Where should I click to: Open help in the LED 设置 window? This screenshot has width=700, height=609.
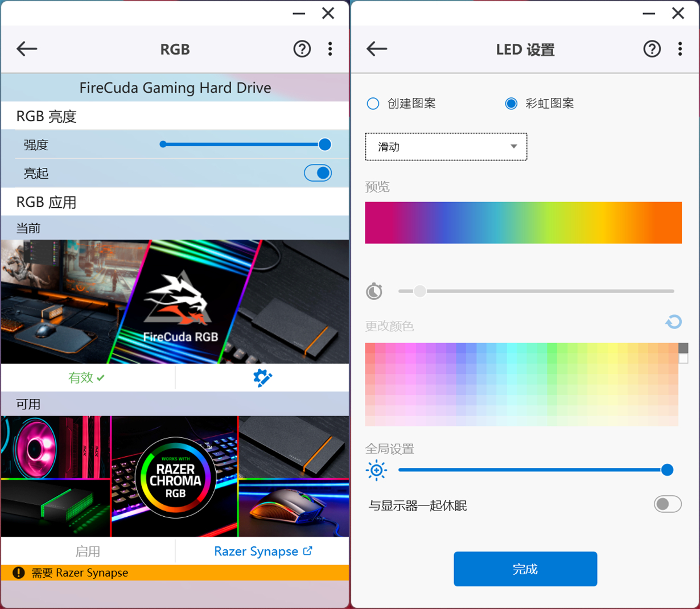(x=652, y=49)
